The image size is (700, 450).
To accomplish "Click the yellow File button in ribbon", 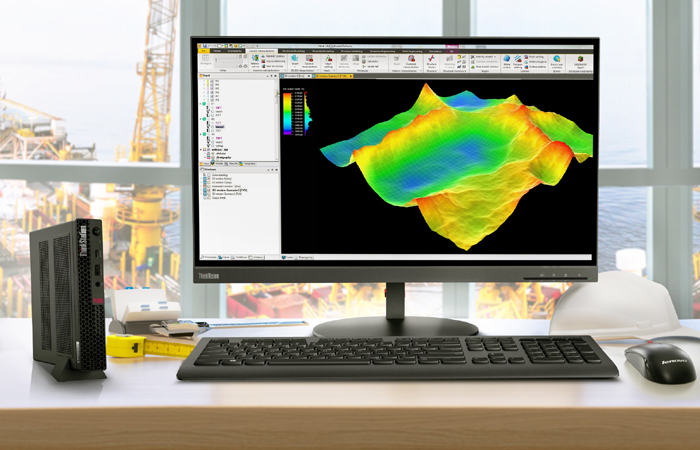I will coord(204,51).
